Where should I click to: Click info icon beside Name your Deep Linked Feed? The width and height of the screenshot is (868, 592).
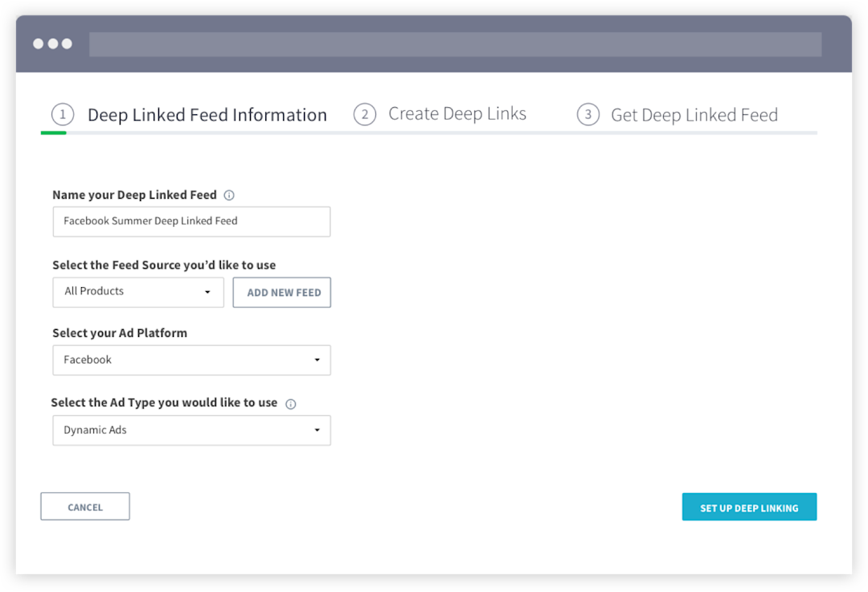[228, 195]
